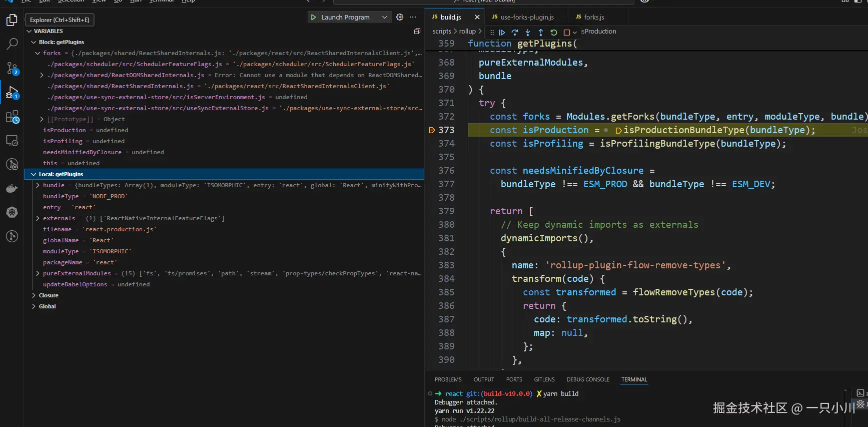Restart the debug session

[x=554, y=32]
